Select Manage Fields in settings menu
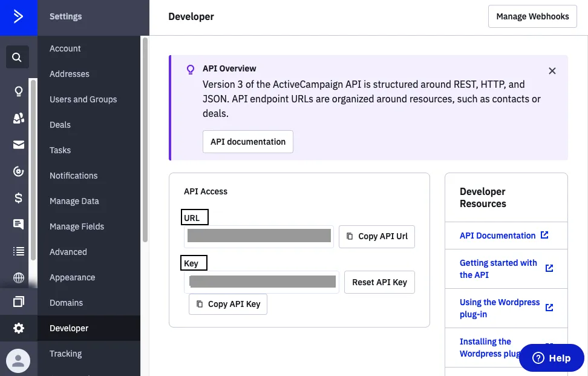588x376 pixels. [x=77, y=226]
